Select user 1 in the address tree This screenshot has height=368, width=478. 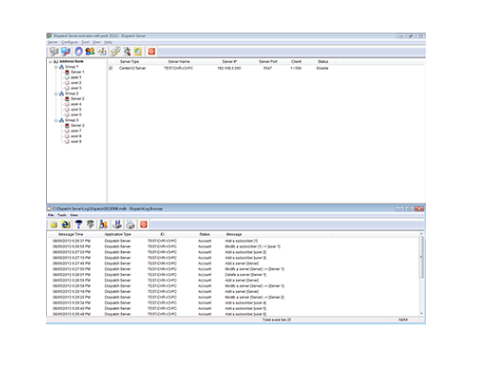pos(76,77)
